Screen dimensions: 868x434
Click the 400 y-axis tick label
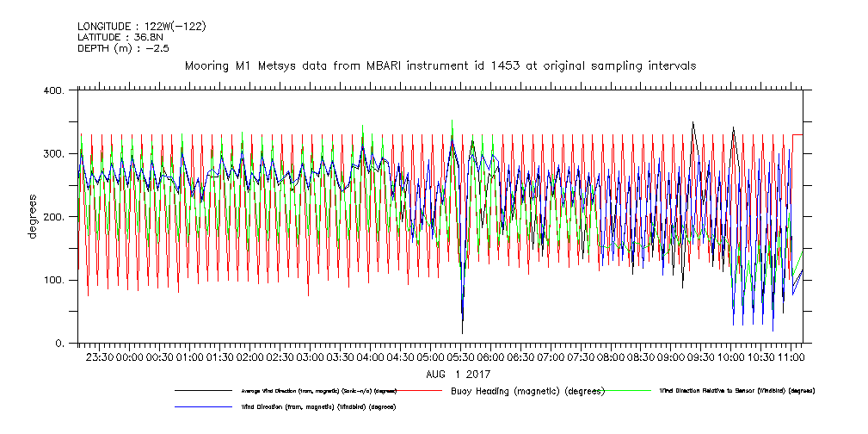click(55, 90)
